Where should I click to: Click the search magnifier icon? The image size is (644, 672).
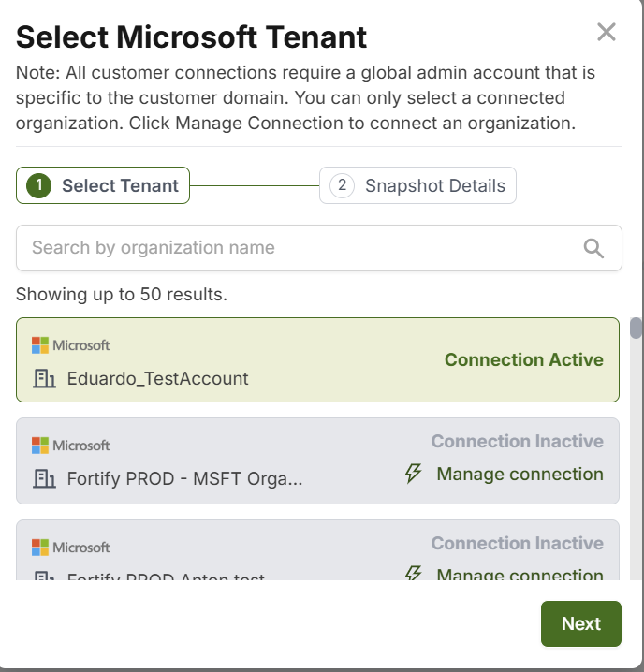[593, 248]
